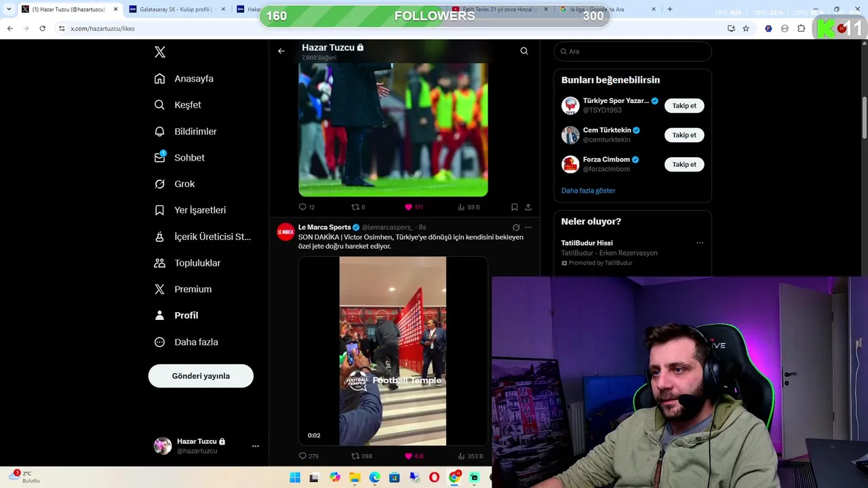Viewport: 868px width, 488px height.
Task: Click Gönderi yayınla button
Action: pos(201,376)
